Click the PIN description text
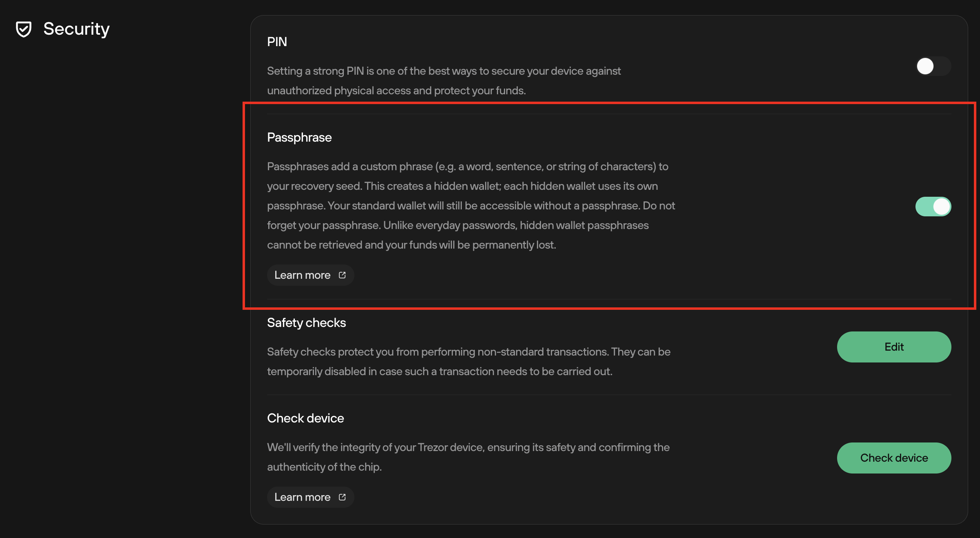 [x=443, y=80]
